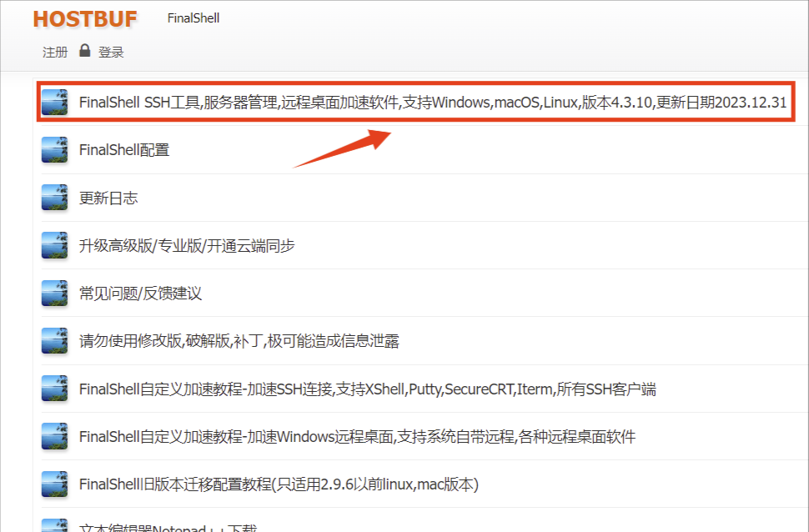The height and width of the screenshot is (532, 809).
Task: Open the 加速Windows远程桌面 tutorial post
Action: (357, 436)
